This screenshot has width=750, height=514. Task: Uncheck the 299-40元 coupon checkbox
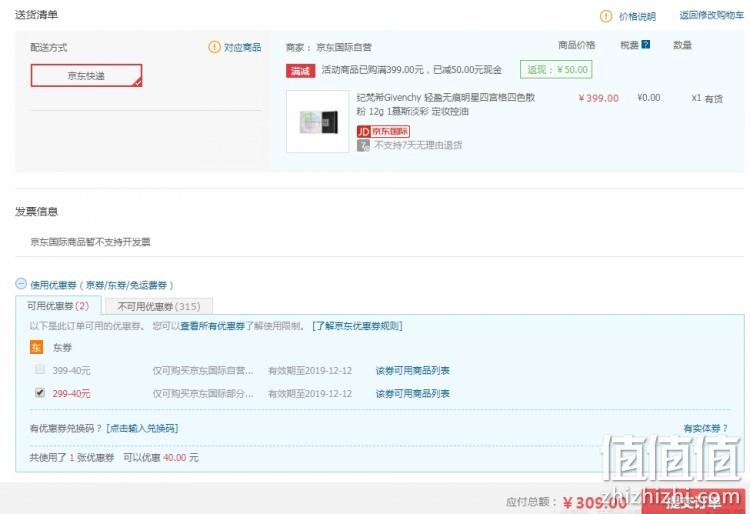pos(40,393)
